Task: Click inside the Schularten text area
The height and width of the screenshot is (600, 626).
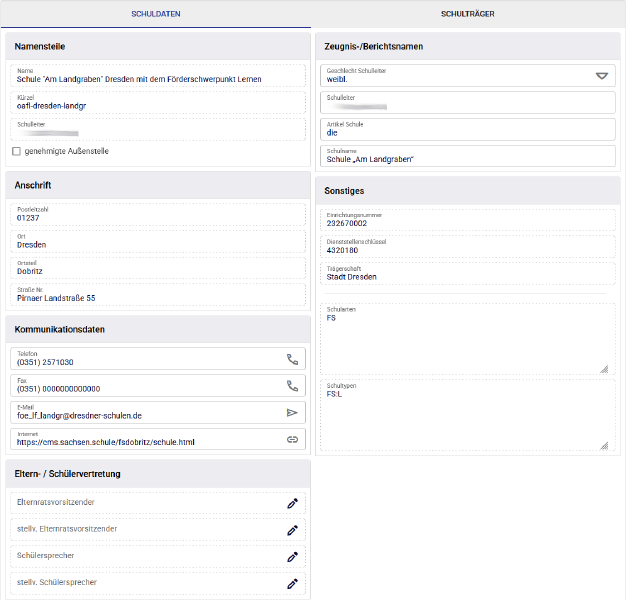Action: [468, 339]
